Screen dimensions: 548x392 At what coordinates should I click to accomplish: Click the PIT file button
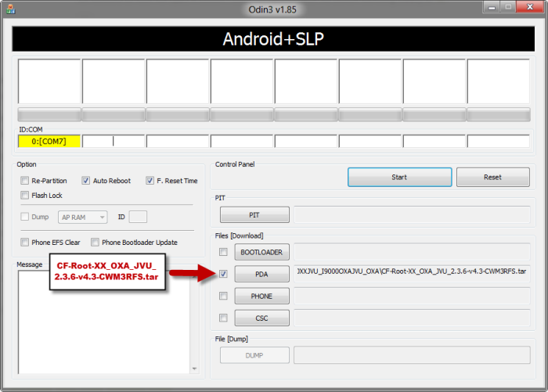pyautogui.click(x=254, y=215)
